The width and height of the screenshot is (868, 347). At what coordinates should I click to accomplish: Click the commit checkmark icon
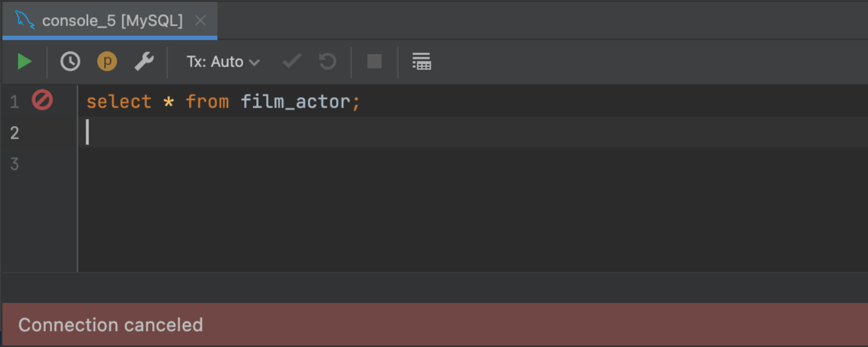click(x=292, y=61)
